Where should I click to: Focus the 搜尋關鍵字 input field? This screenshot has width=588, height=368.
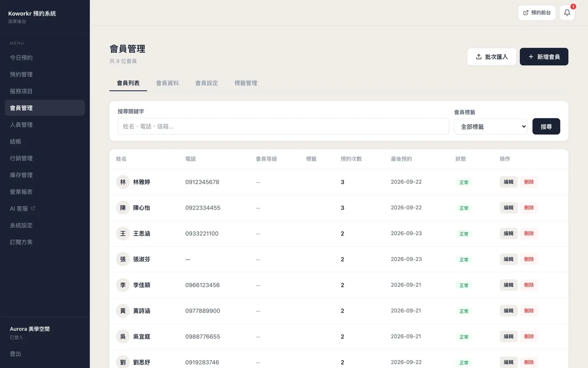283,126
